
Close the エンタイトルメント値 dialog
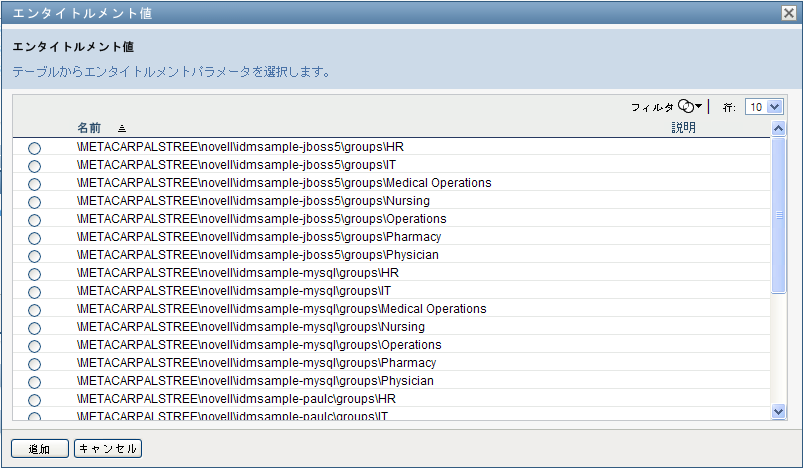point(788,13)
